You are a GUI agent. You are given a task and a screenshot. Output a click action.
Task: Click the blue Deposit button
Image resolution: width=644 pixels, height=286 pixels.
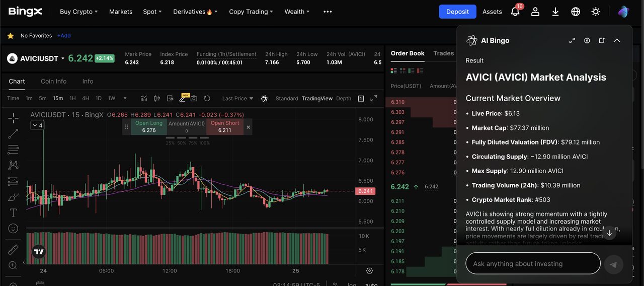tap(457, 12)
